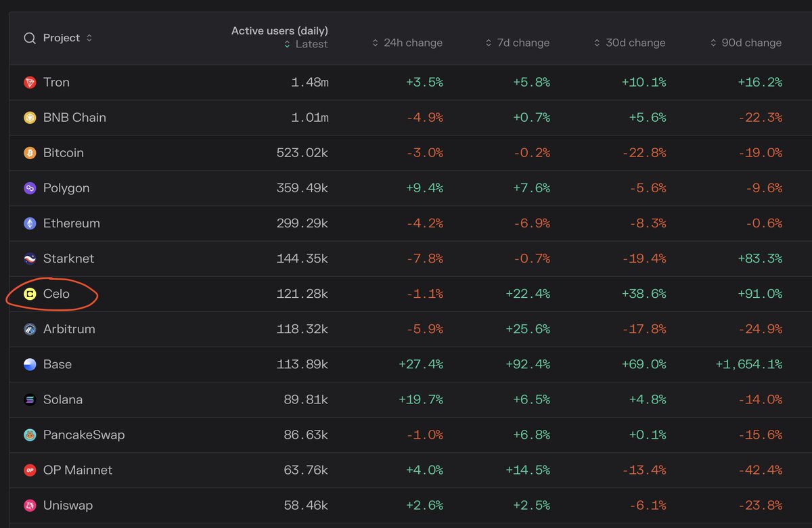Click the BNB Chain logo icon
812x528 pixels.
pyautogui.click(x=30, y=118)
